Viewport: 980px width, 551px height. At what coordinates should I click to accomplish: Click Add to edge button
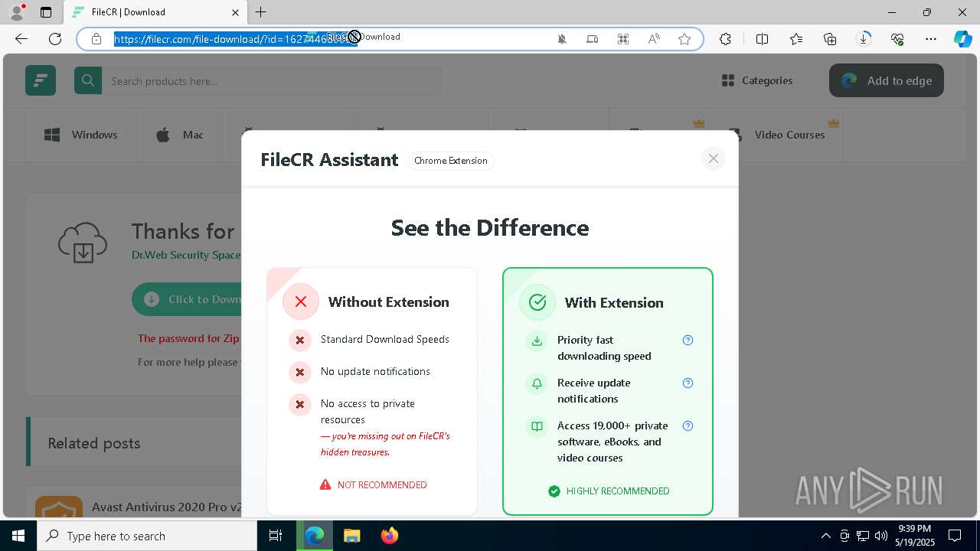click(x=886, y=80)
